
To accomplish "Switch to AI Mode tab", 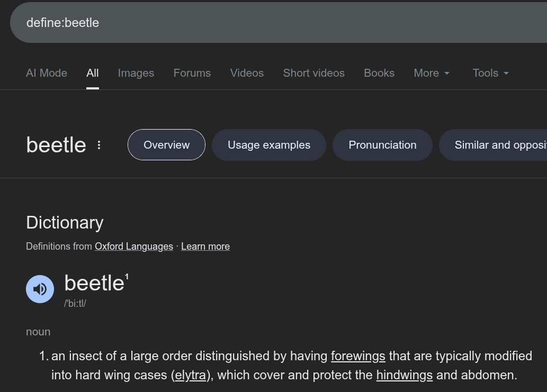I will tap(47, 73).
